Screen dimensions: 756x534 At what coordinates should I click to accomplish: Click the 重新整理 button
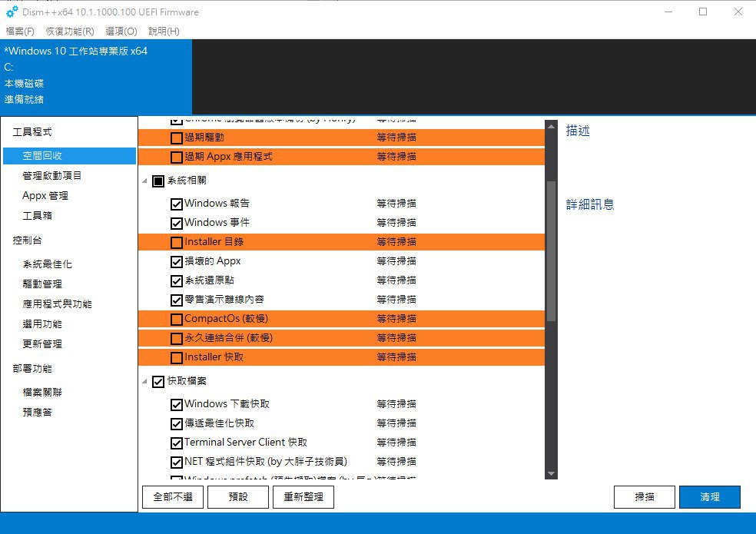[303, 497]
